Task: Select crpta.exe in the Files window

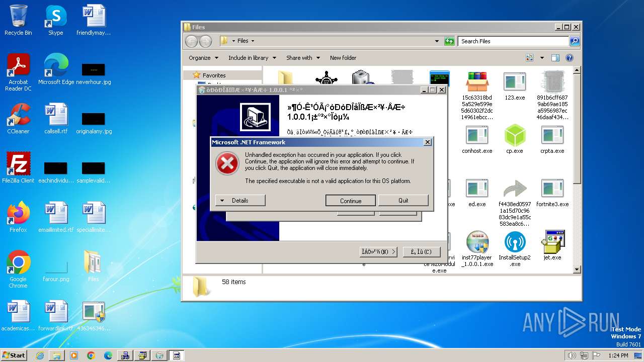Action: [x=552, y=139]
